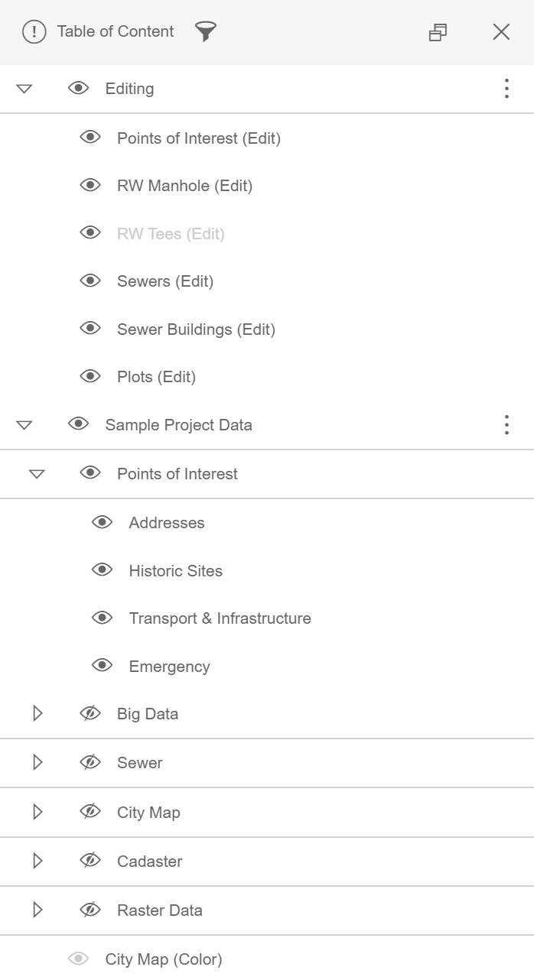The height and width of the screenshot is (980, 534).
Task: Click the filter icon beside Table of Content
Action: click(x=204, y=32)
